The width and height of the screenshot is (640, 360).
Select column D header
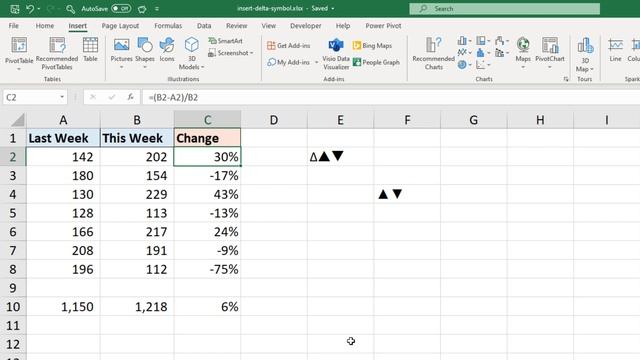(x=274, y=120)
